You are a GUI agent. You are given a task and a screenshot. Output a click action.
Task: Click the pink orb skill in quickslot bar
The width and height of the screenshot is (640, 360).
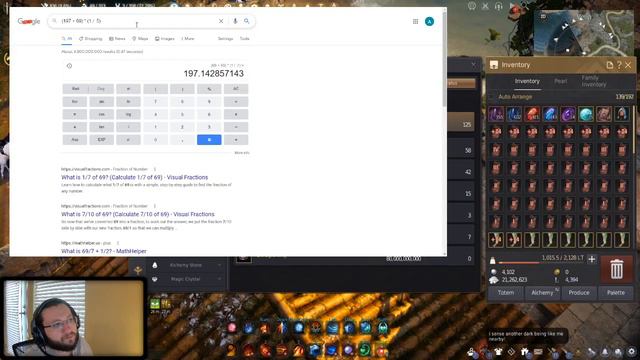pos(232,328)
